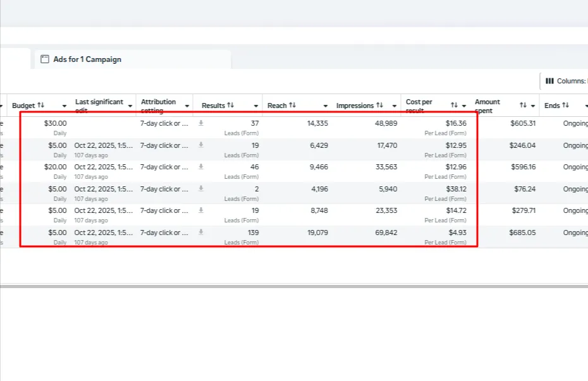Image resolution: width=588 pixels, height=381 pixels.
Task: Click the $38.12 cost per lead value
Action: point(456,189)
